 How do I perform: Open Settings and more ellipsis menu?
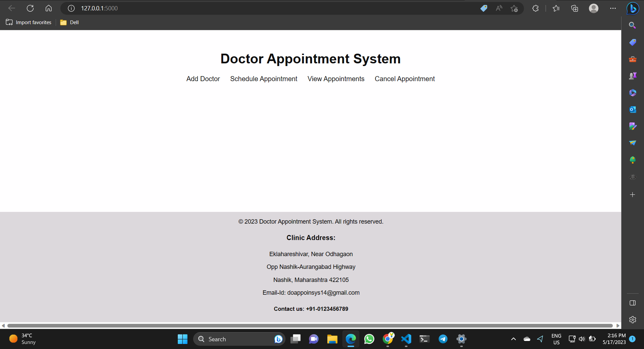pyautogui.click(x=613, y=8)
